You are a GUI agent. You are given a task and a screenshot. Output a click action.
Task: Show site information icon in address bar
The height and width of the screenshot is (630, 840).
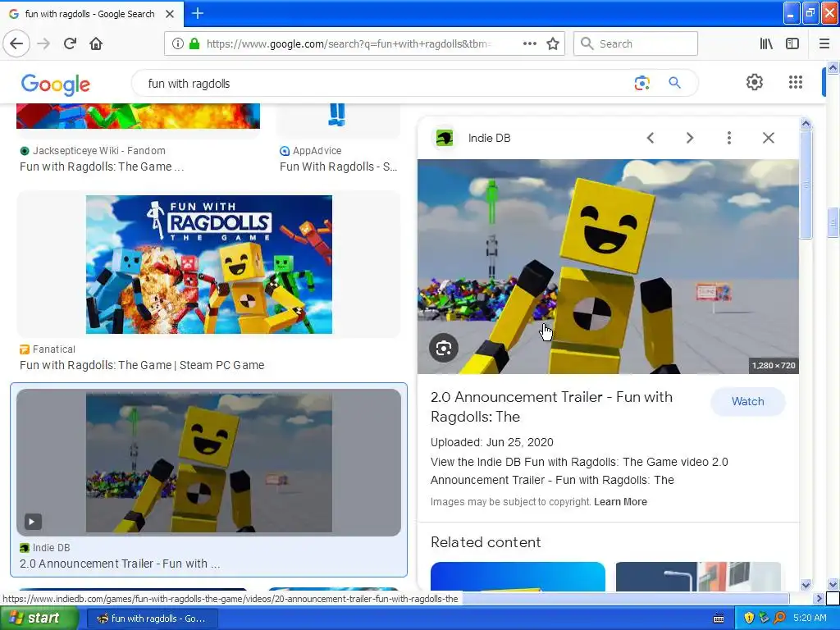click(x=177, y=43)
